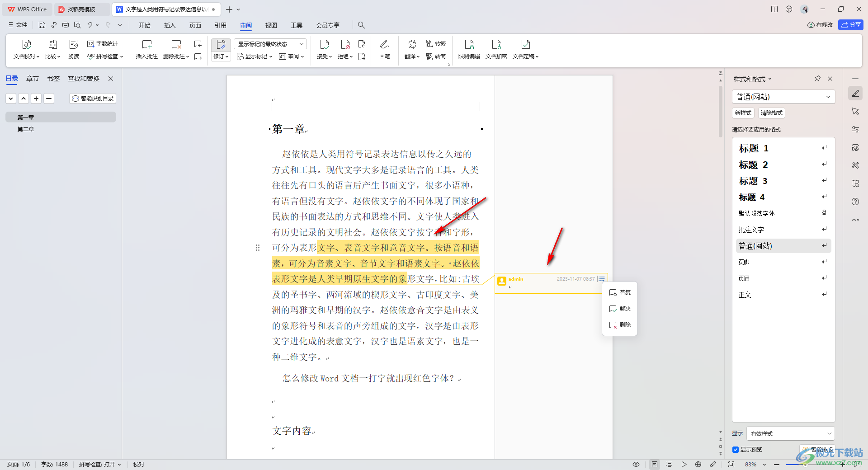Screen dimensions: 868x470
Task: Open the current style 普通(网站) combo box
Action: (x=783, y=97)
